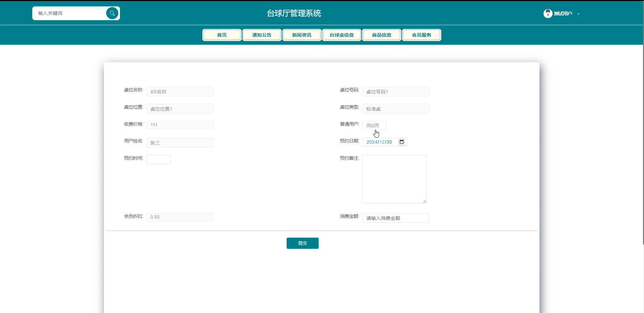This screenshot has height=313, width=644.
Task: Click the 会员折扣 label
Action: (x=133, y=216)
